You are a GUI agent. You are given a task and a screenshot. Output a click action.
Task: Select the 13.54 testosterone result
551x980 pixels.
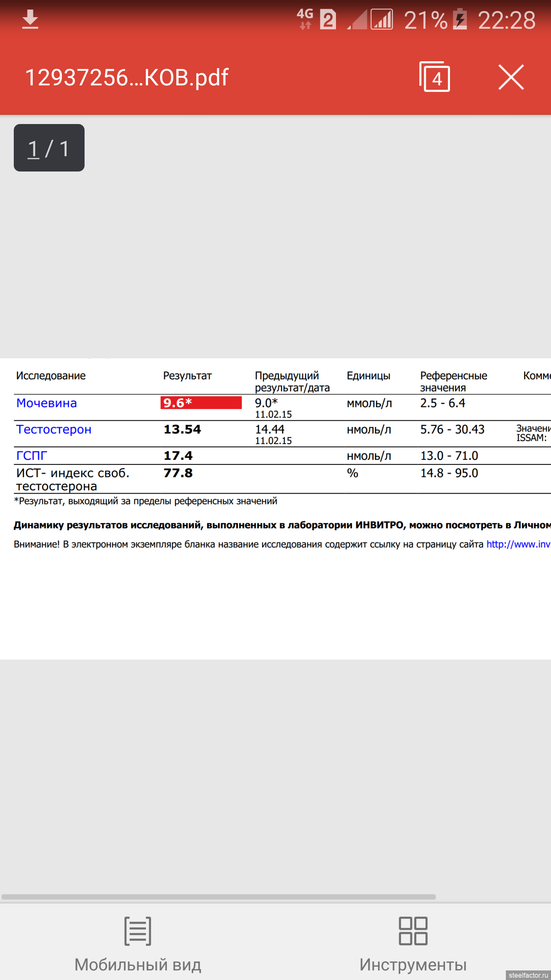[182, 429]
